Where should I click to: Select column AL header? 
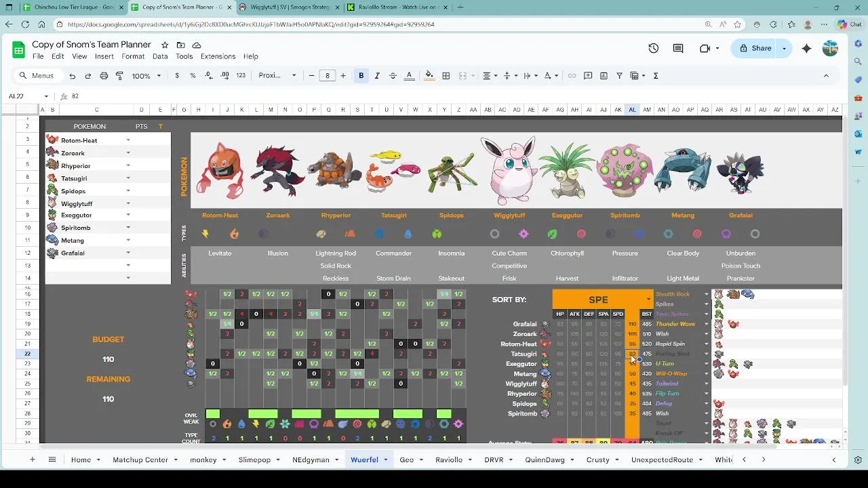[x=632, y=110]
